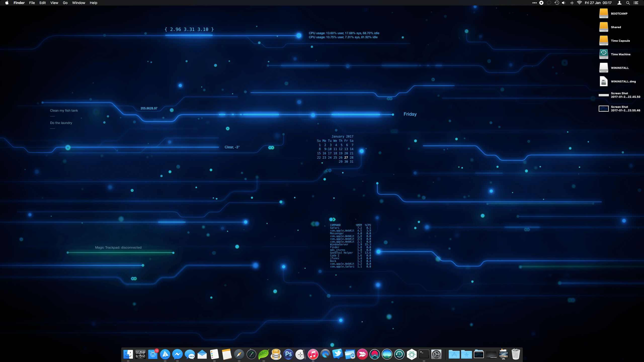
Task: Open Mail from the Dock
Action: tap(203, 354)
